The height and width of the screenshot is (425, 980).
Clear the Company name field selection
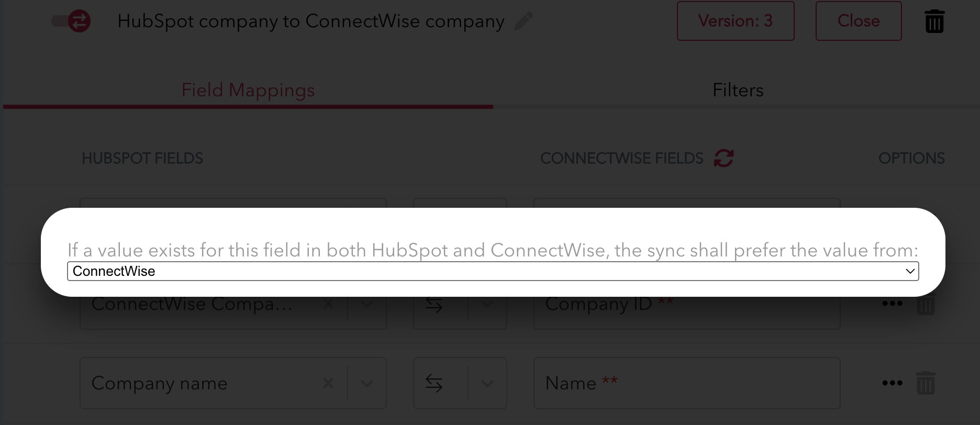pos(328,384)
